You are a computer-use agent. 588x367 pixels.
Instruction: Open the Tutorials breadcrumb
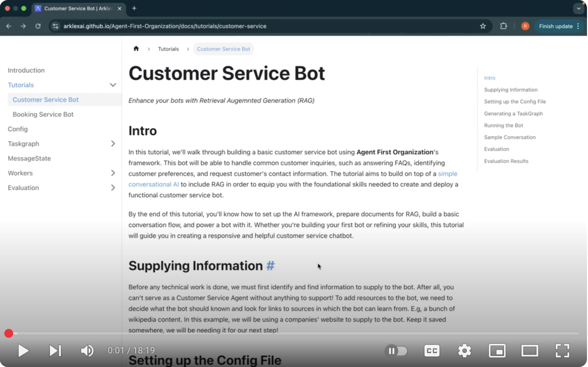pos(168,49)
